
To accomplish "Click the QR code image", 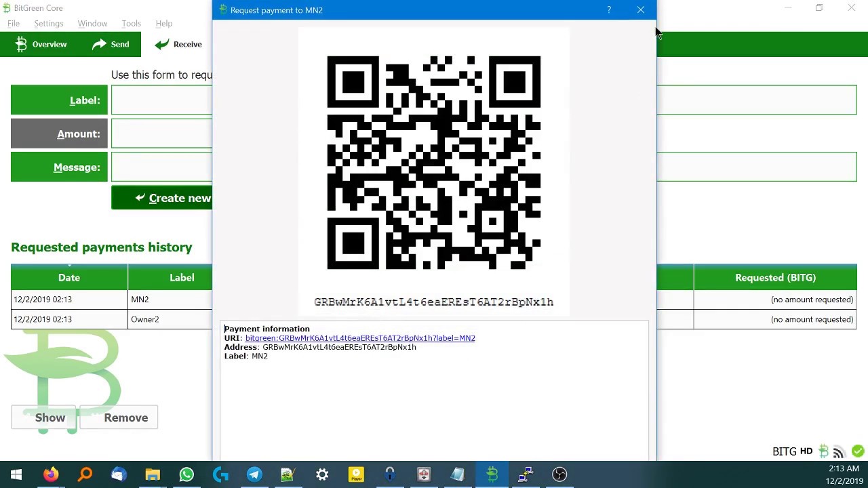I will 434,163.
